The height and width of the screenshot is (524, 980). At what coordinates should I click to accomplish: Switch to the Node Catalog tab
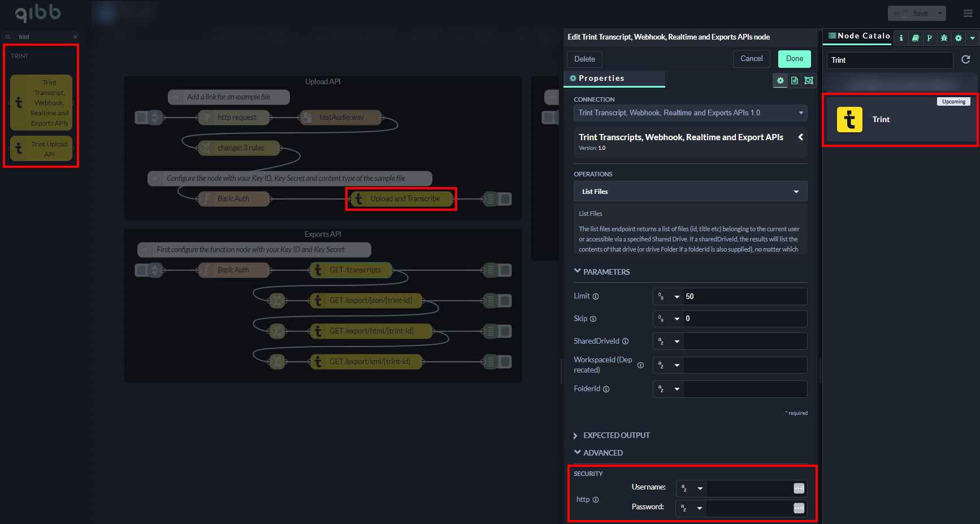(x=858, y=36)
